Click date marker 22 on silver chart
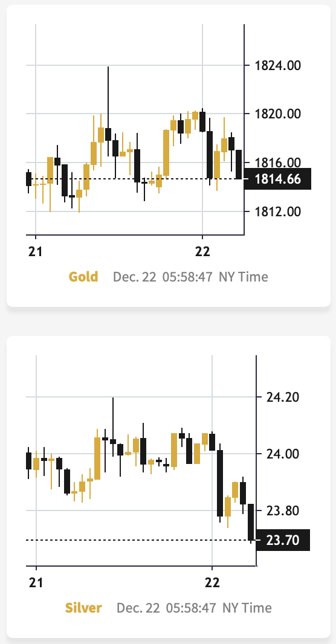The image size is (336, 644). click(212, 582)
